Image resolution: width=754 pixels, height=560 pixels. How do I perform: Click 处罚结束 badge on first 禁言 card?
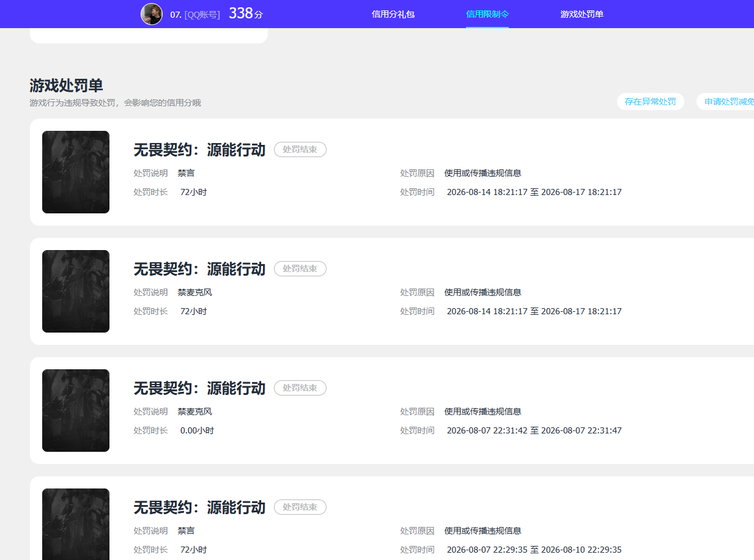300,149
